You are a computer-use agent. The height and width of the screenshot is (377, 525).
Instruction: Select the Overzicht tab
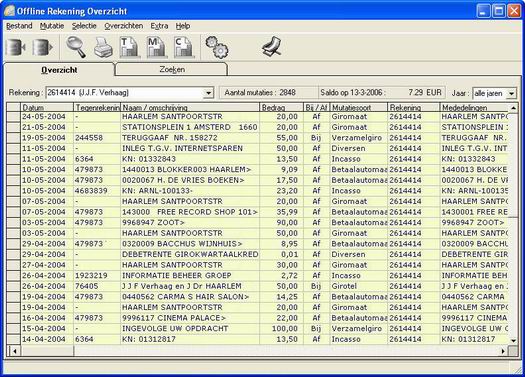coord(59,70)
